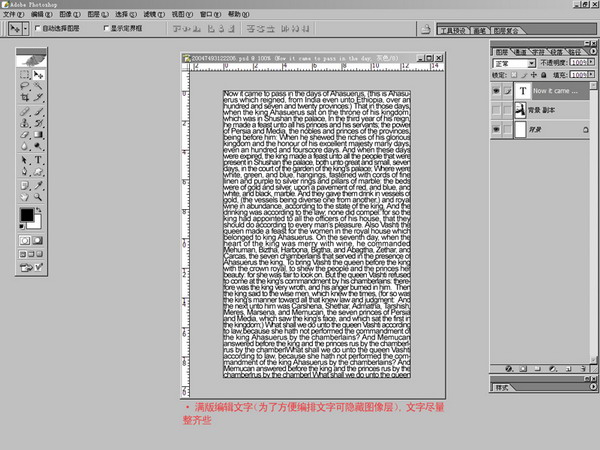Show the 背景 副本 layer visibility

click(498, 110)
